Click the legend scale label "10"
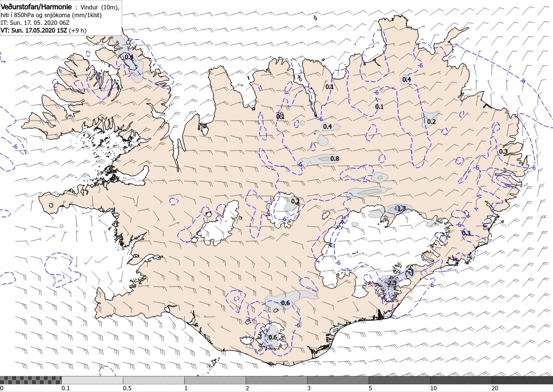 [x=433, y=389]
